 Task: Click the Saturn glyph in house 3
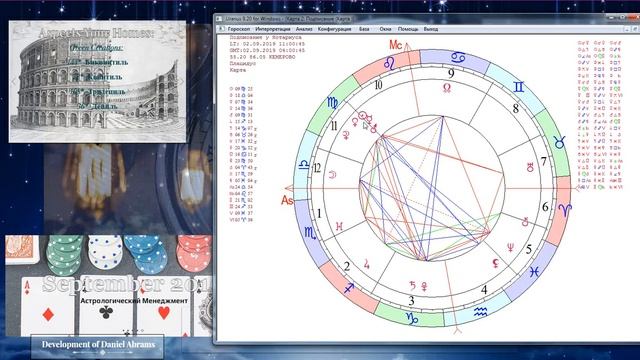click(x=413, y=285)
